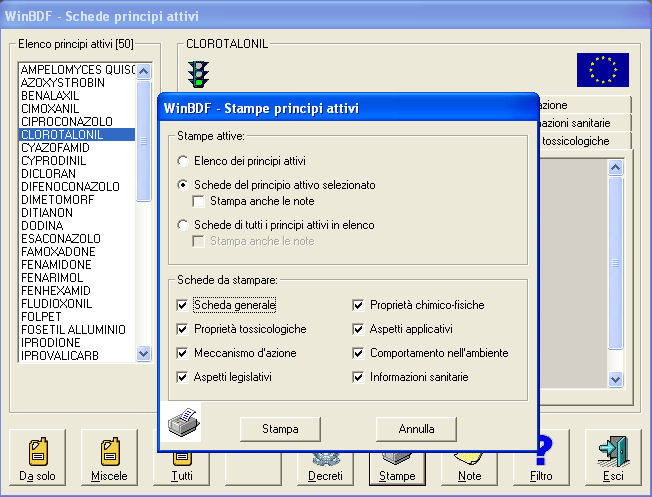Click up arrow of right panel scrollbar
Viewport: 652px width, 497px height.
[x=615, y=168]
